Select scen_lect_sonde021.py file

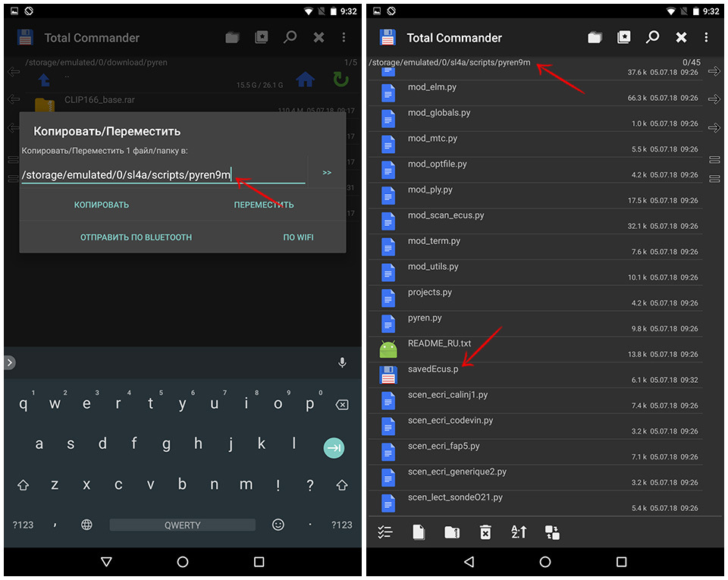535,503
